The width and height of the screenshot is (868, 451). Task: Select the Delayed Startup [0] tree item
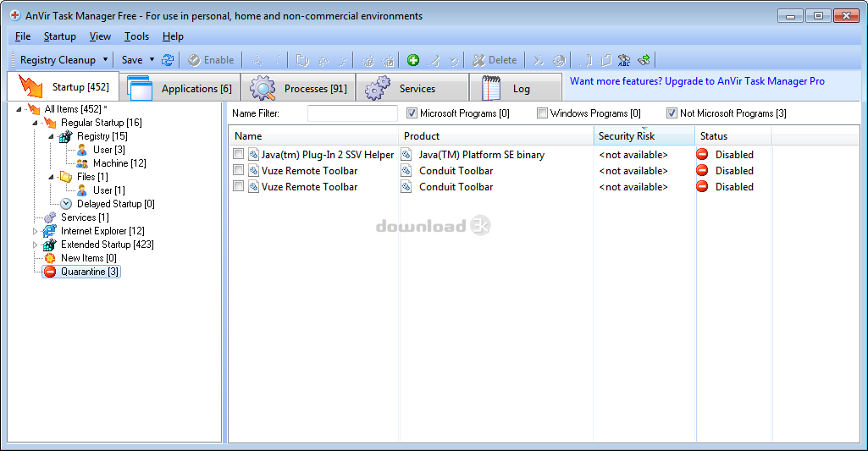(116, 204)
